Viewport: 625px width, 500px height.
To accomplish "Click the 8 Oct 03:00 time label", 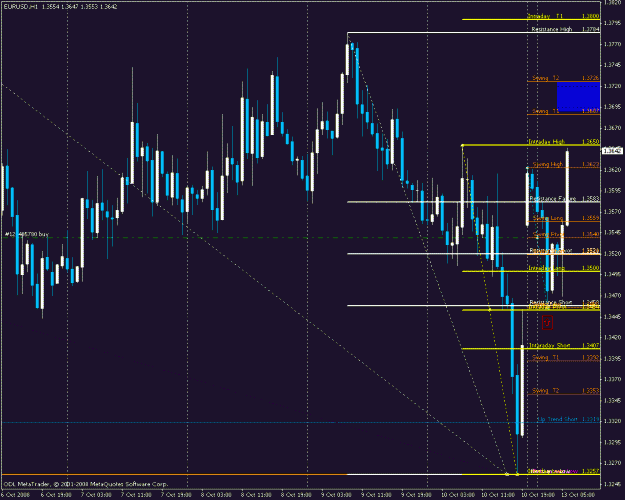I will [x=216, y=495].
